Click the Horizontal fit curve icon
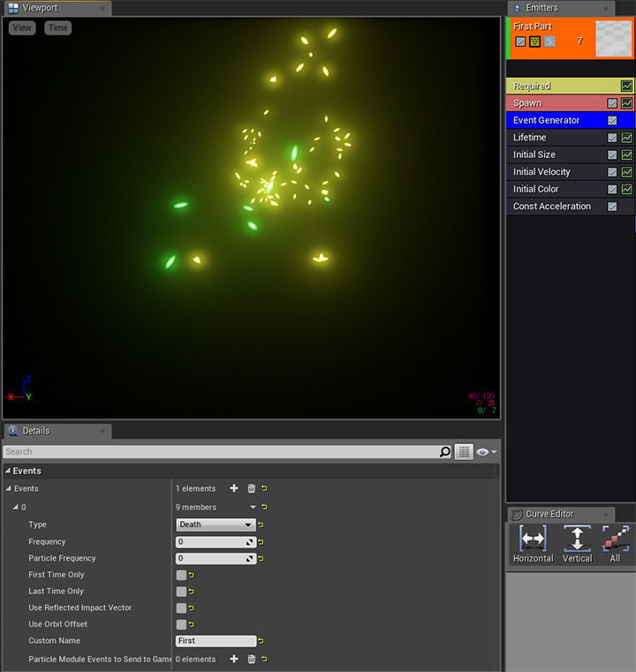The height and width of the screenshot is (672, 636). 533,539
